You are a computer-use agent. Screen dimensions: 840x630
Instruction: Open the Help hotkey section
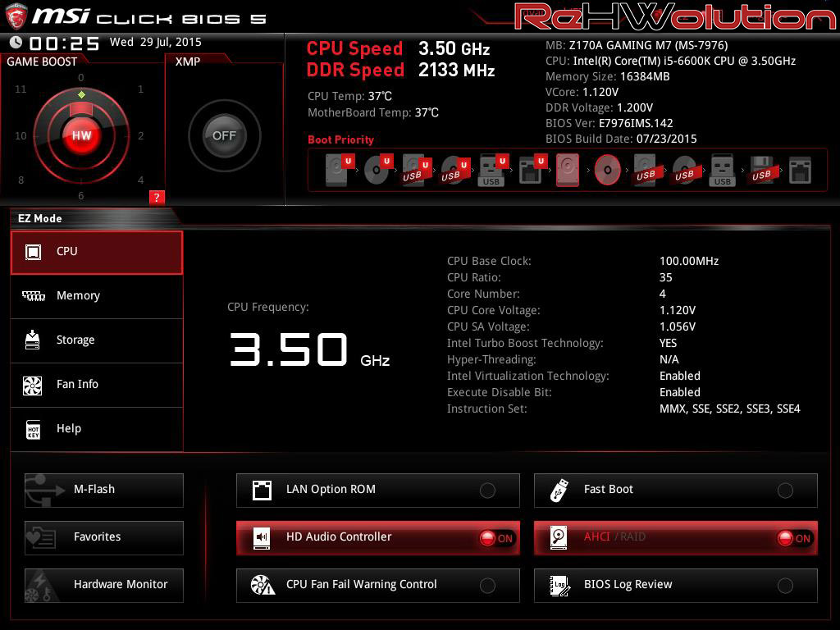[97, 429]
